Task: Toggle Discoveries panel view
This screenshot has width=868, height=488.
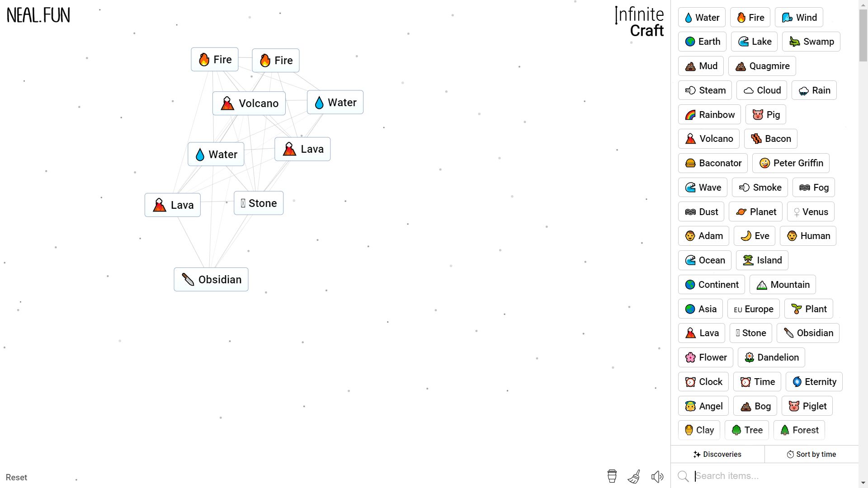Action: pyautogui.click(x=718, y=455)
